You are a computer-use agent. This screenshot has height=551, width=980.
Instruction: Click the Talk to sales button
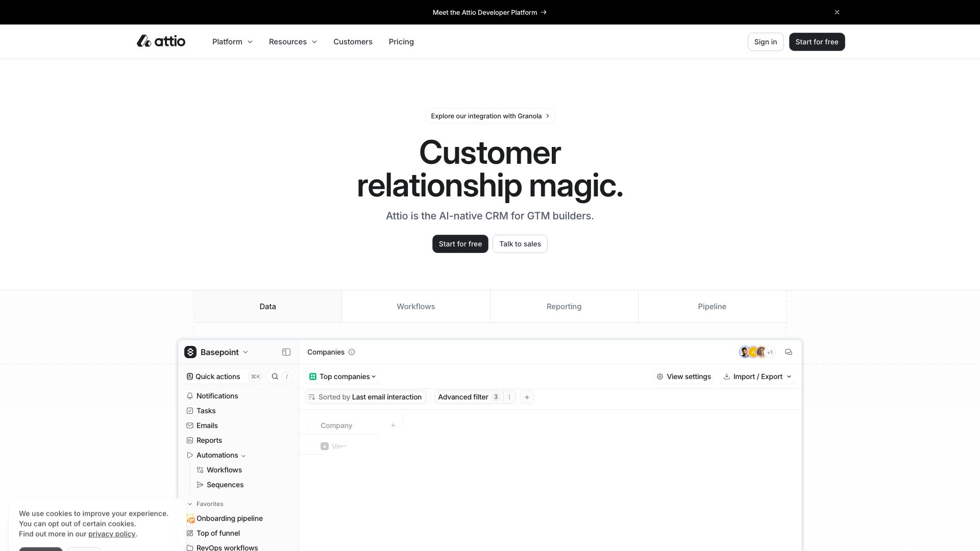coord(520,244)
